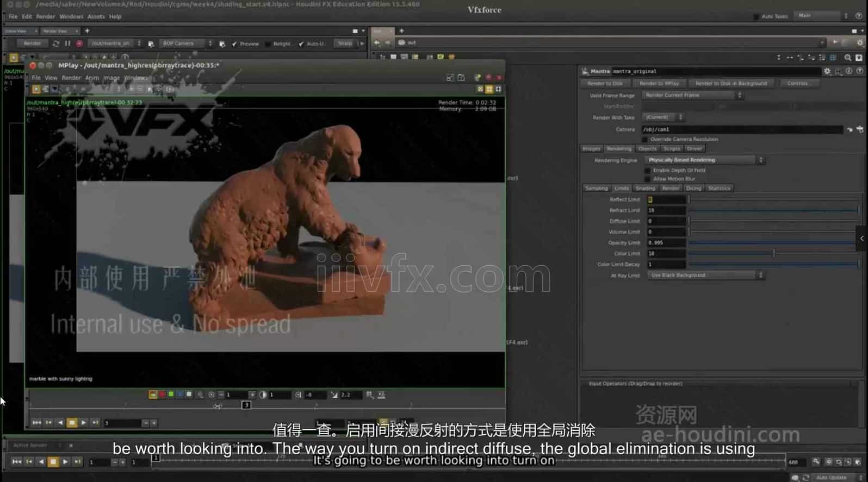
Task: Adjust the Color Limit slider handle
Action: point(774,254)
